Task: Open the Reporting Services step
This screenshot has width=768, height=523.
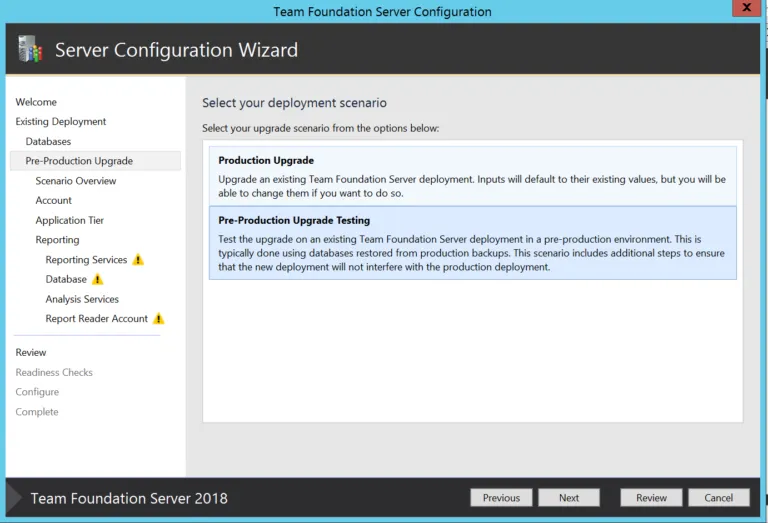Action: click(x=86, y=260)
